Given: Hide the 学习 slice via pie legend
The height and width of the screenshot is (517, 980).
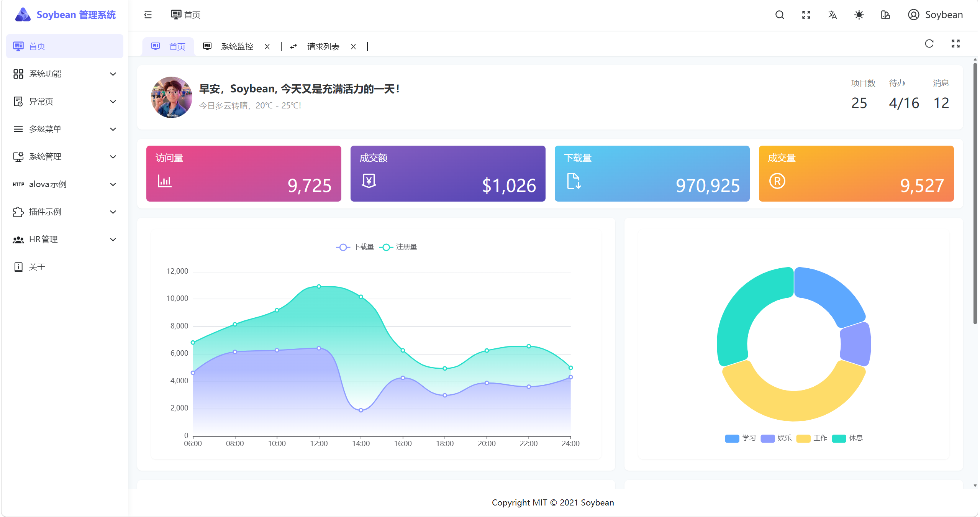Looking at the screenshot, I should point(740,438).
